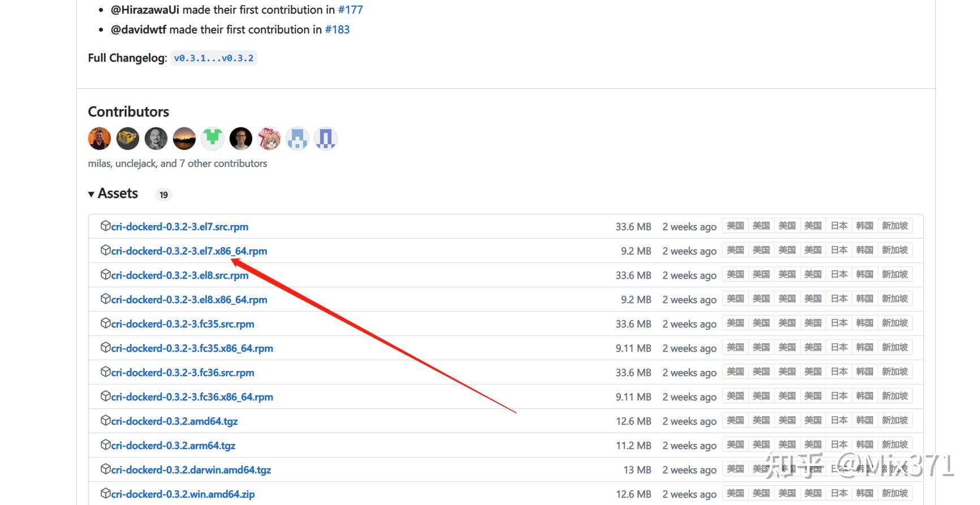Open pull request #177 link
980x505 pixels.
click(x=351, y=10)
